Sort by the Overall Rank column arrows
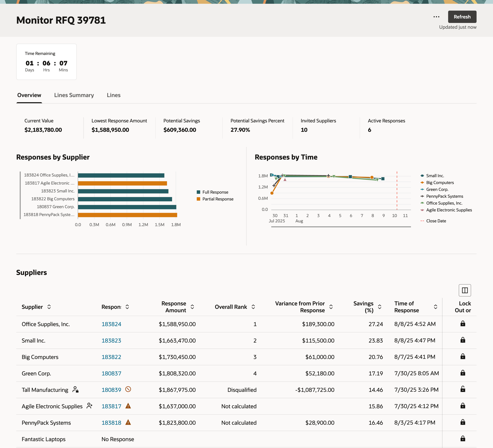 tap(253, 307)
